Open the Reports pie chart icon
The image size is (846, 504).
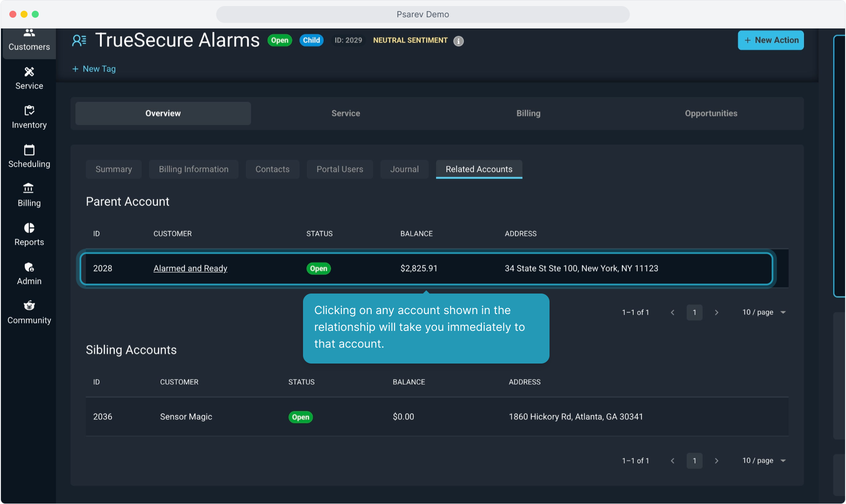pyautogui.click(x=29, y=228)
